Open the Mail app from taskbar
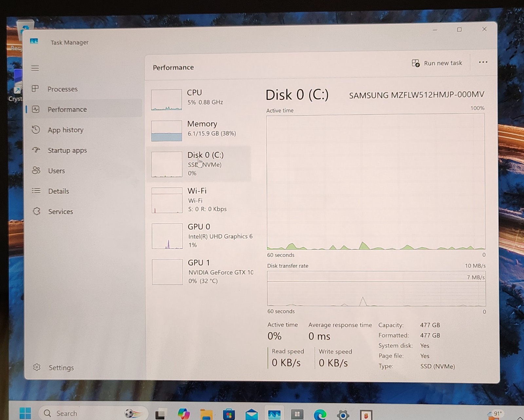The image size is (524, 420). pyautogui.click(x=252, y=415)
